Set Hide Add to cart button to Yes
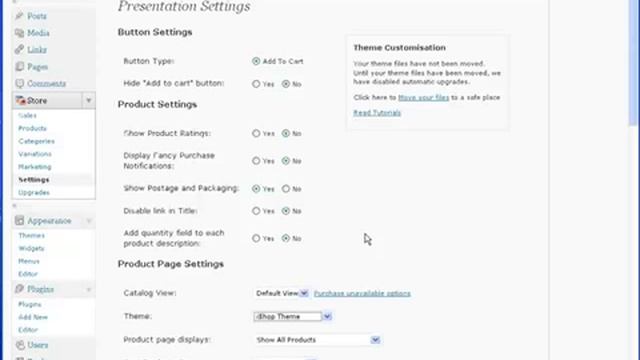Viewport: 640px width, 360px height. click(256, 84)
